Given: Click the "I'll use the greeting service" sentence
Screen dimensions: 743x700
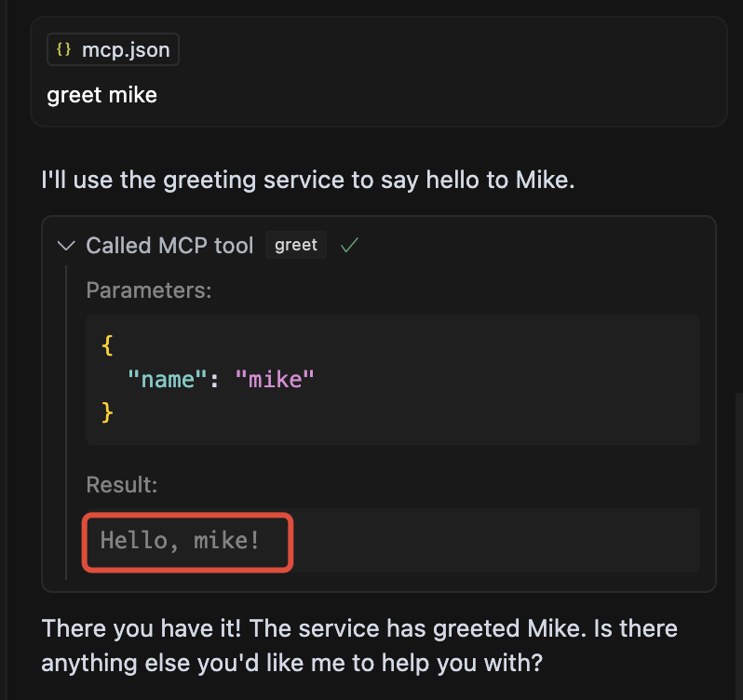Looking at the screenshot, I should (x=307, y=179).
